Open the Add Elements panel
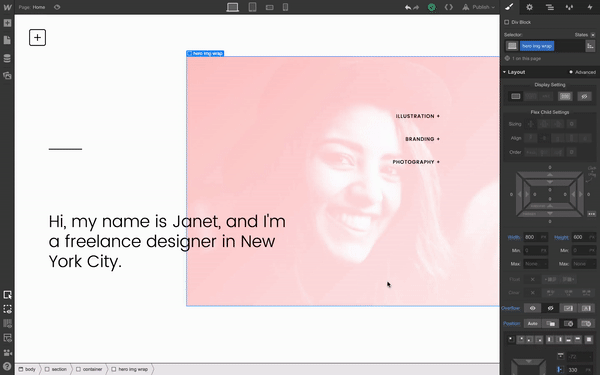 [7, 23]
